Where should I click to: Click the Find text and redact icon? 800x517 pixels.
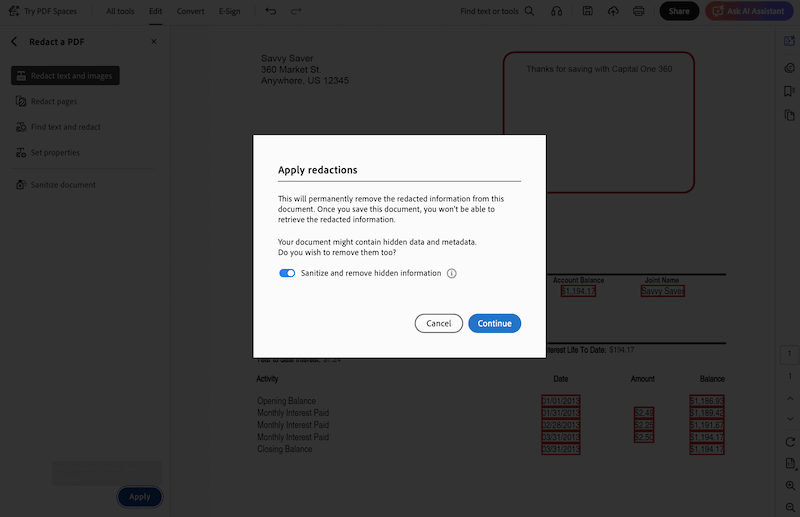click(21, 127)
